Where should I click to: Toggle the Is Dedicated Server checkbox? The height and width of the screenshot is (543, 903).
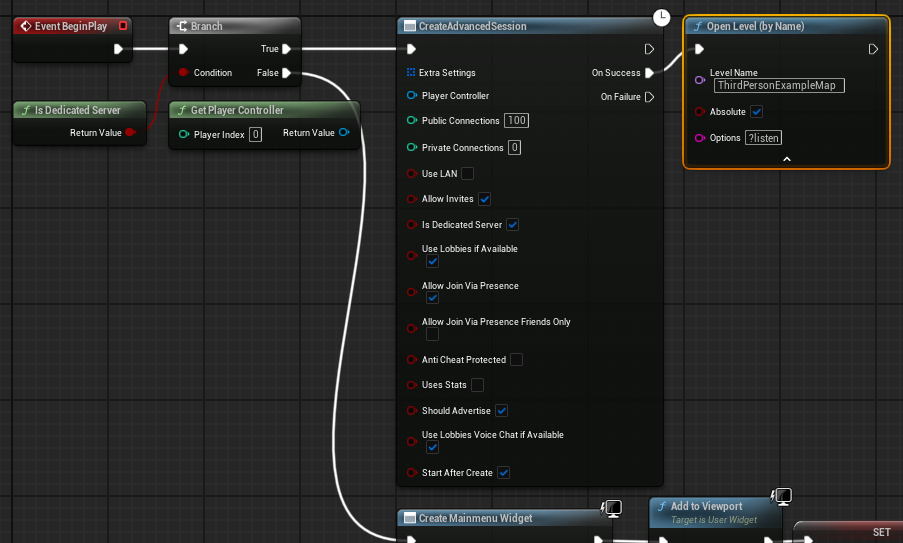(x=513, y=225)
